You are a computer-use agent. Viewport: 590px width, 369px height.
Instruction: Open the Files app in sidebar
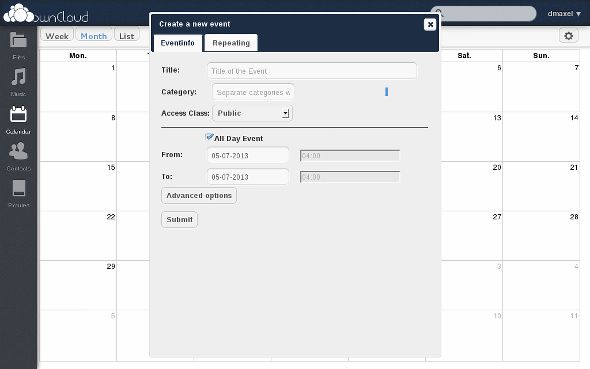click(18, 45)
